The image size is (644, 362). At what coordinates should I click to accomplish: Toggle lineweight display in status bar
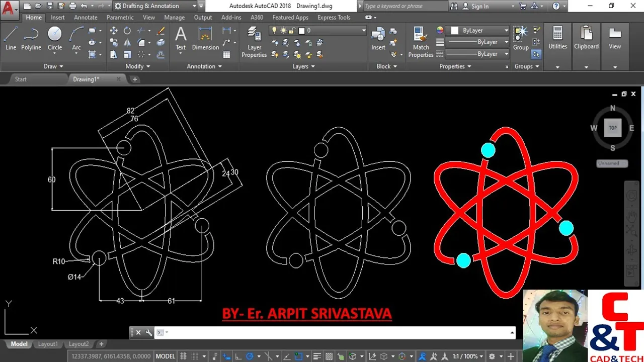317,356
